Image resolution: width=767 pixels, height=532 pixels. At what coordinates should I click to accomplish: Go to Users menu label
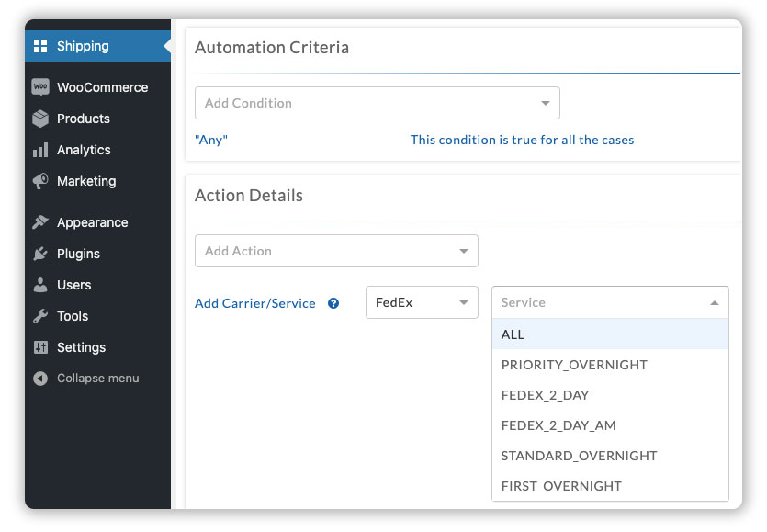(73, 285)
